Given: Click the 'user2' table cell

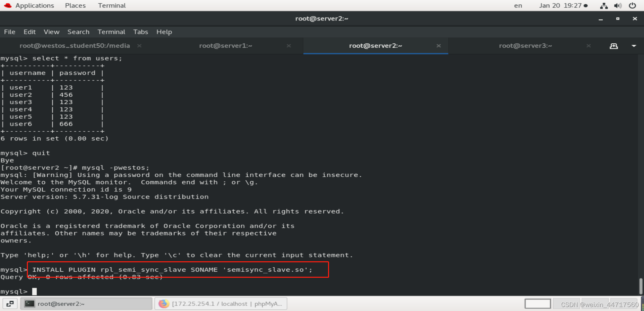Looking at the screenshot, I should click(x=21, y=95).
